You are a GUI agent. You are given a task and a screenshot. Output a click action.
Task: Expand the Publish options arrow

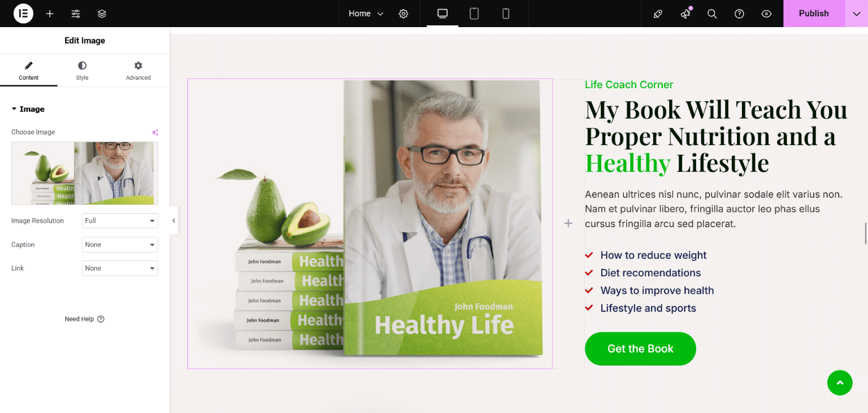click(x=857, y=14)
